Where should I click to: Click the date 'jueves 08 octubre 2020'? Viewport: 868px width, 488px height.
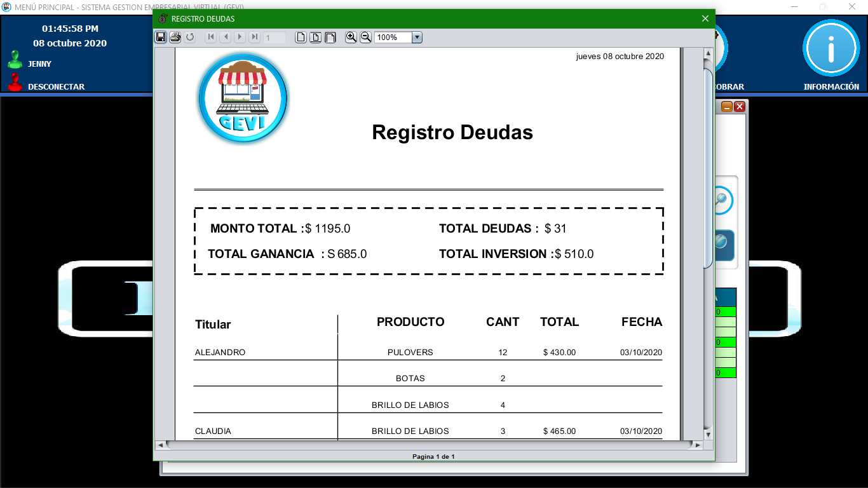pos(620,57)
